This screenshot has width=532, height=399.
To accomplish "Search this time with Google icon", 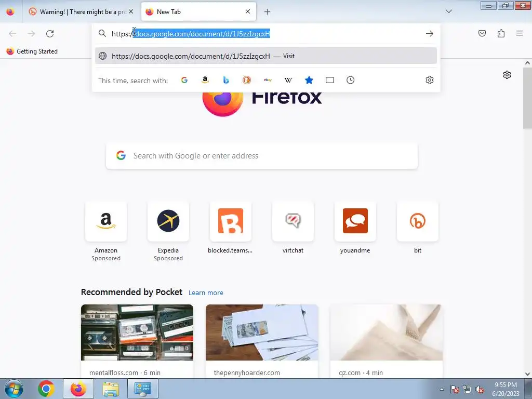I will (184, 80).
